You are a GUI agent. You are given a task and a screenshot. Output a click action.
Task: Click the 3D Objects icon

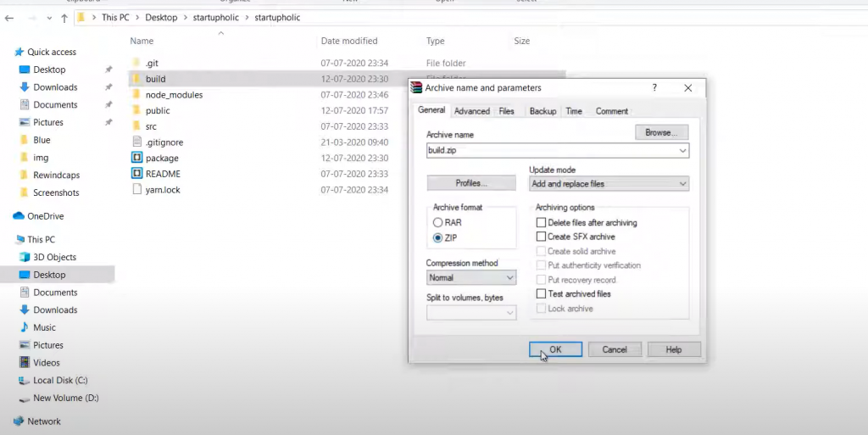click(x=24, y=257)
